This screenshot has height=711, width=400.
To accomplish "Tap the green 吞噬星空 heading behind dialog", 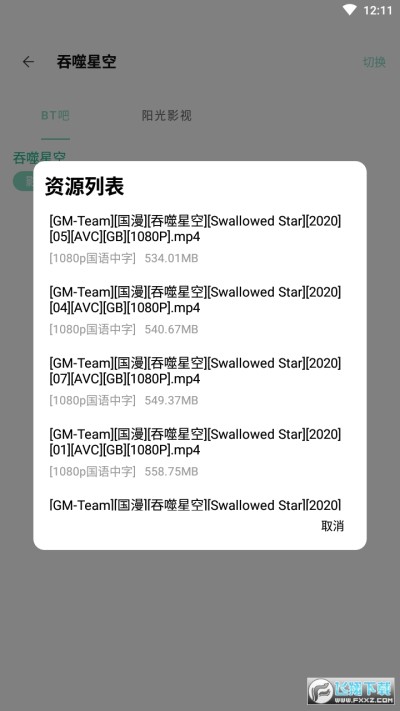I will click(39, 157).
